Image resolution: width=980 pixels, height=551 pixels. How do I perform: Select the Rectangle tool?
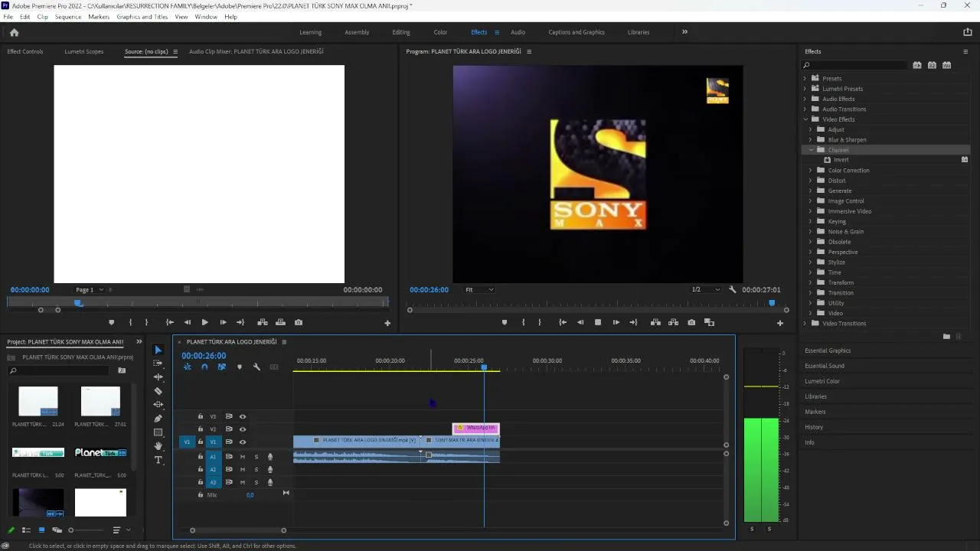[x=158, y=432]
